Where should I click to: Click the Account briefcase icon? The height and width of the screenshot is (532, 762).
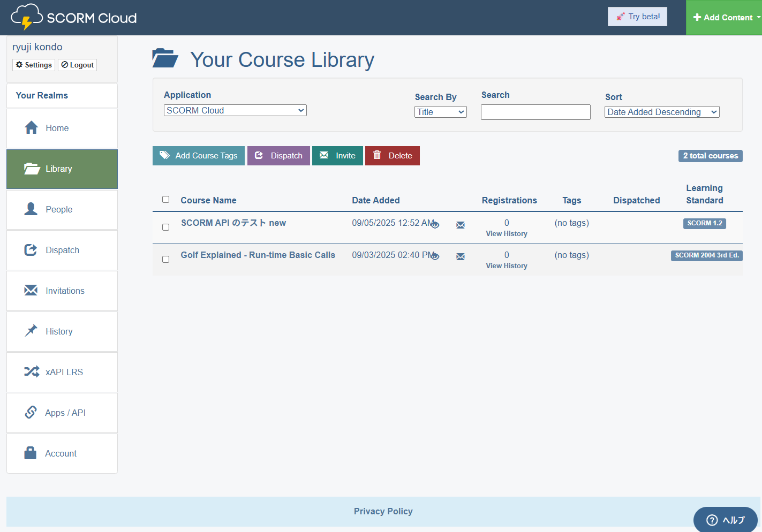tap(31, 453)
